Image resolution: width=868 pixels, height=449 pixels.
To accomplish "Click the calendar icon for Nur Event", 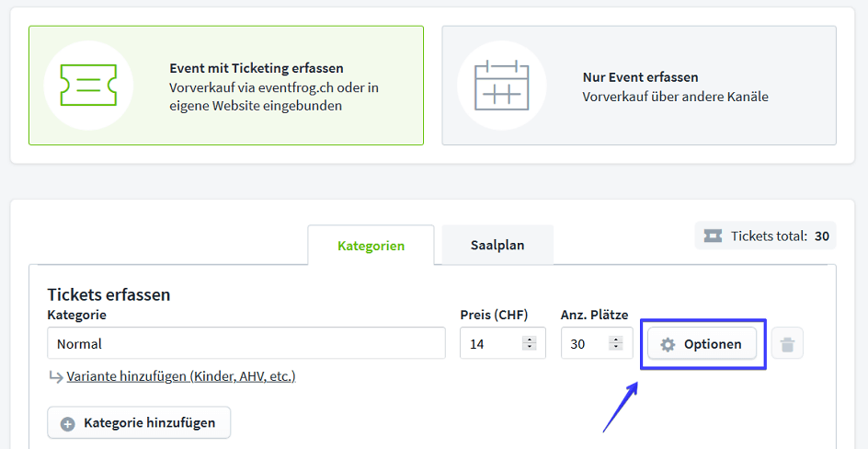I will (502, 86).
